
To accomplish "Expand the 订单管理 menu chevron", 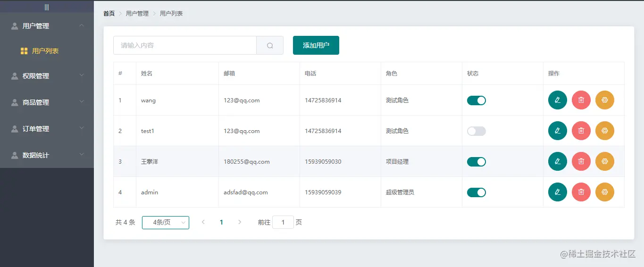I will [82, 128].
